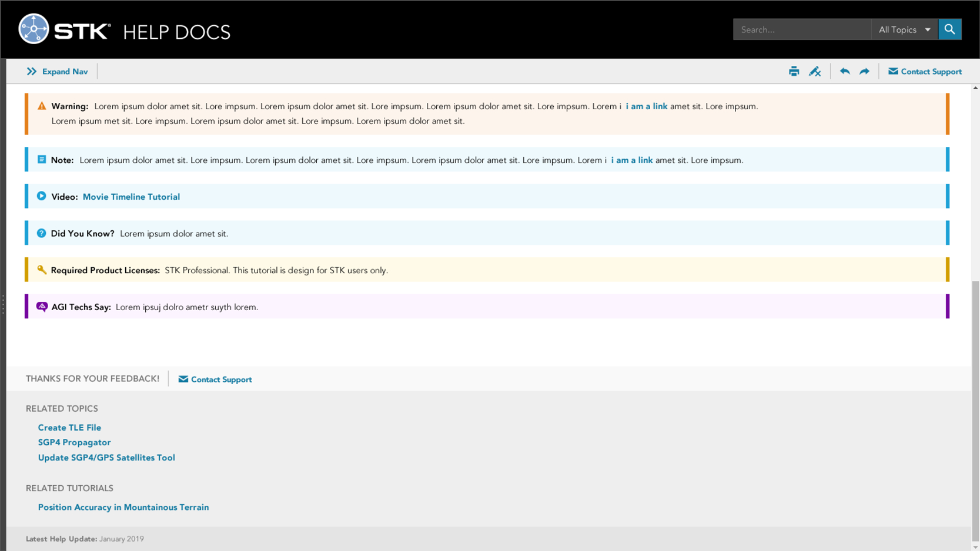Click the STK logo icon
980x551 pixels.
click(34, 29)
